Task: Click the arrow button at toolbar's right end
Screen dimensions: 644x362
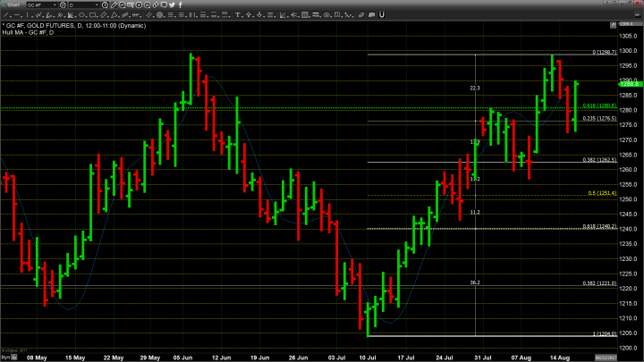Action: [637, 15]
